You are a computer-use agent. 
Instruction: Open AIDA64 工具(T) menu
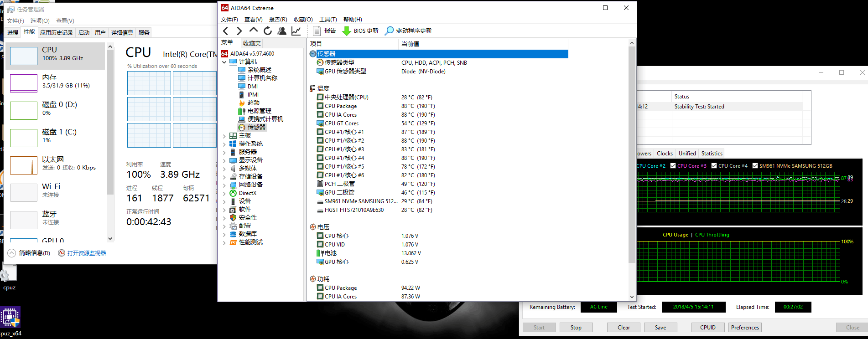(x=328, y=19)
